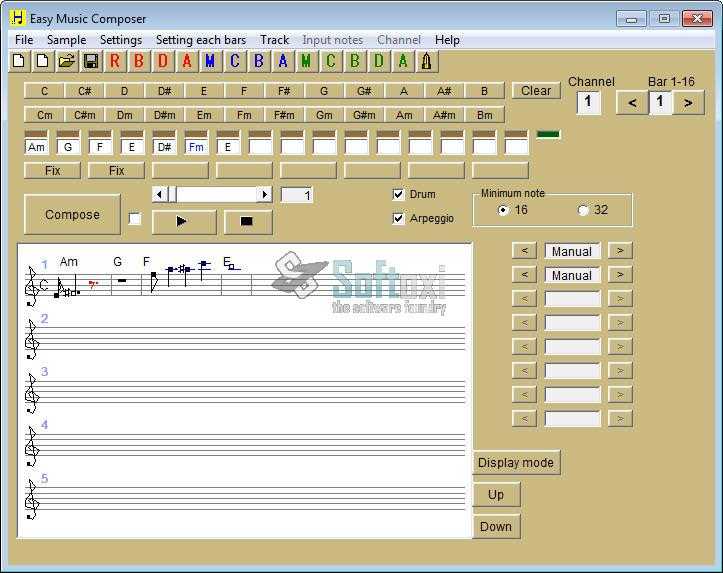Click the blue A toolbar icon

pos(283,61)
